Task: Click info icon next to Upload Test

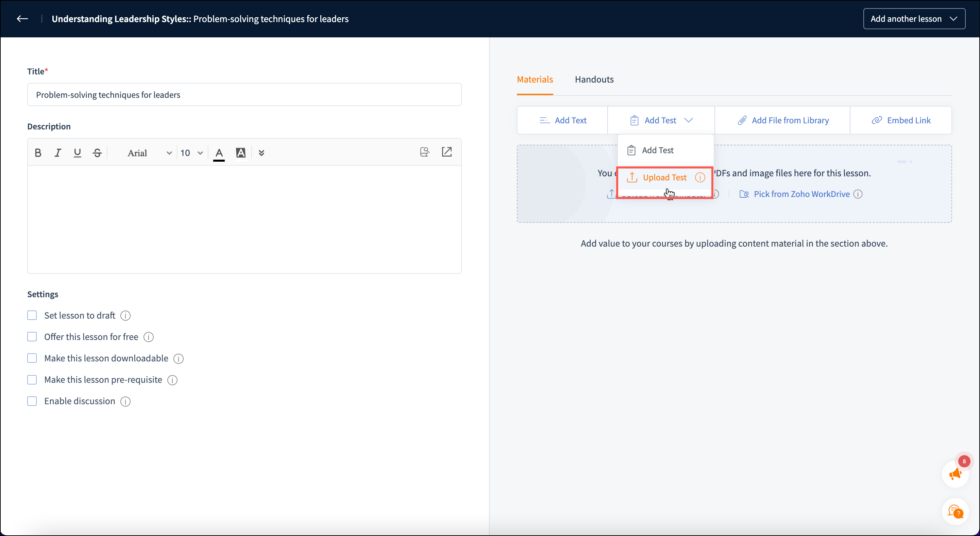Action: click(700, 178)
